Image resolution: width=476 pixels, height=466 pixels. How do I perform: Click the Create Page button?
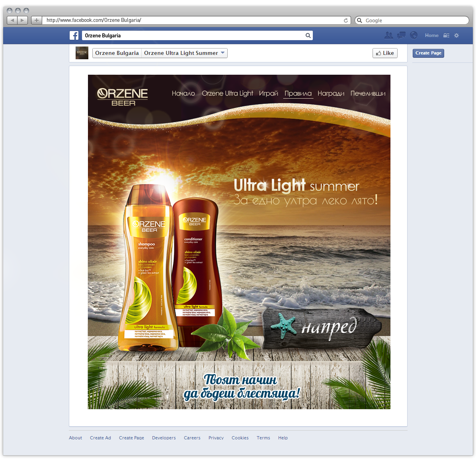coord(428,53)
